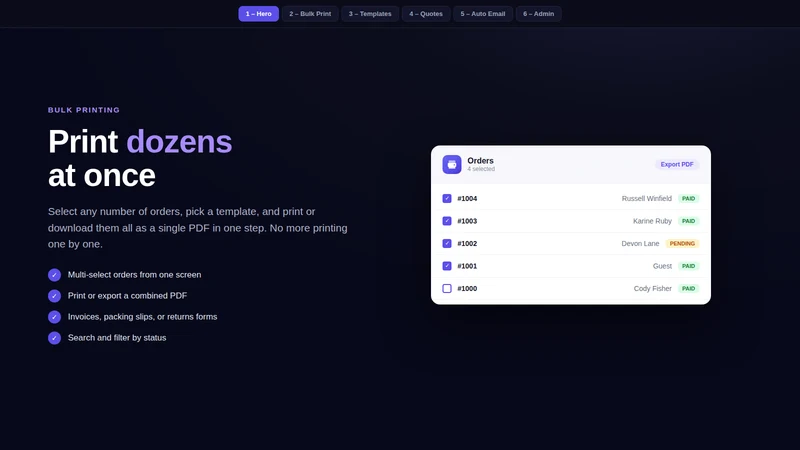Screen dimensions: 800x450
Task: Select the 5 – Auto Email tab
Action: tap(483, 14)
